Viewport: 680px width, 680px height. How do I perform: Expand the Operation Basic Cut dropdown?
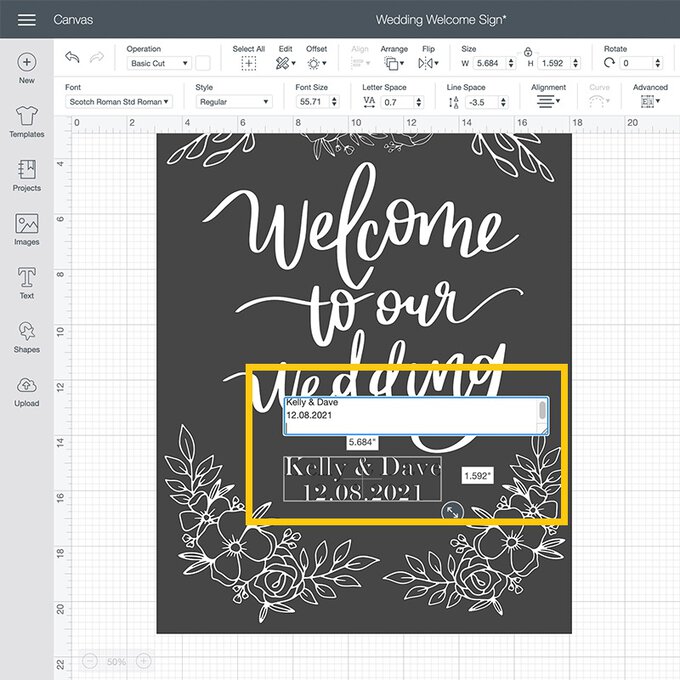tap(159, 63)
